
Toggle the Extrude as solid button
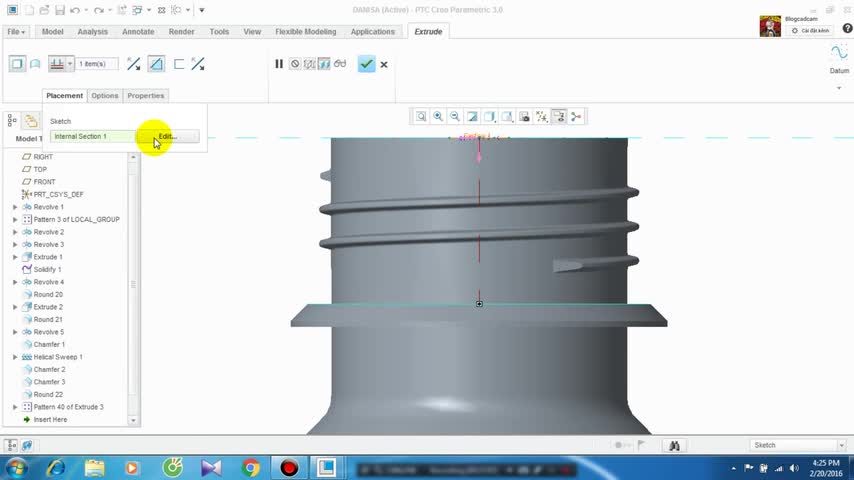click(x=16, y=64)
